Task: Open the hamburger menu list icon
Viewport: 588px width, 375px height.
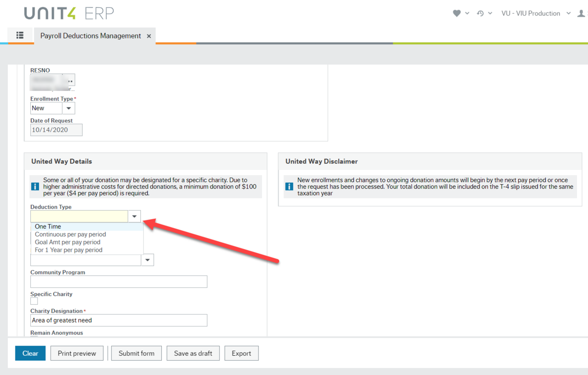Action: tap(20, 35)
